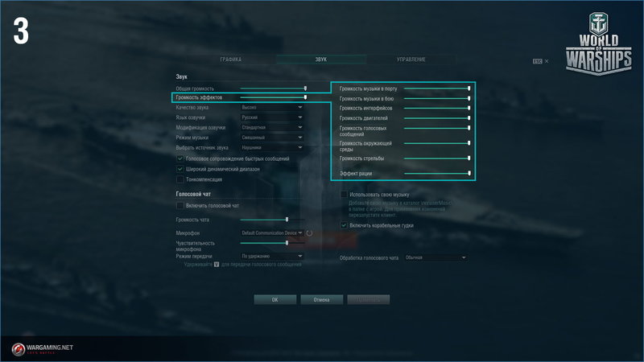Close settings with the ESC × icon
The image size is (644, 362).
pyautogui.click(x=540, y=61)
